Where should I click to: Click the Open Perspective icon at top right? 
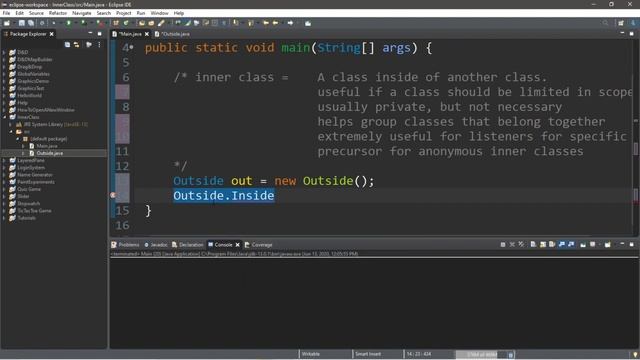pyautogui.click(x=621, y=23)
